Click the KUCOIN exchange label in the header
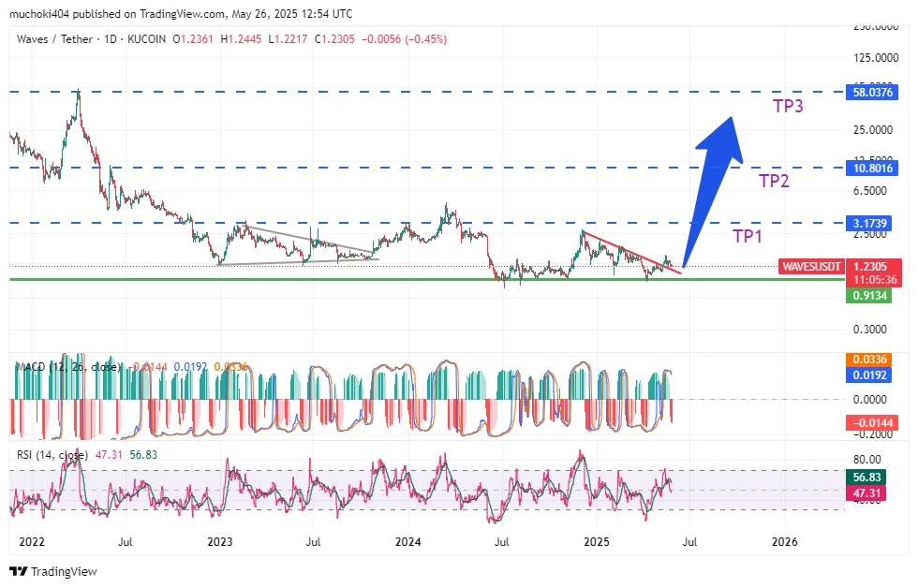Image resolution: width=918 pixels, height=588 pixels. (146, 38)
